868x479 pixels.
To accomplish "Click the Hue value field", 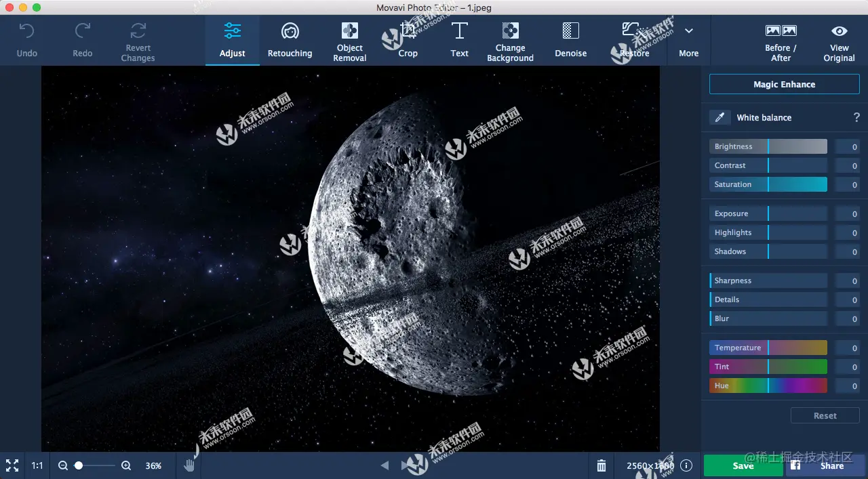I will [x=848, y=386].
